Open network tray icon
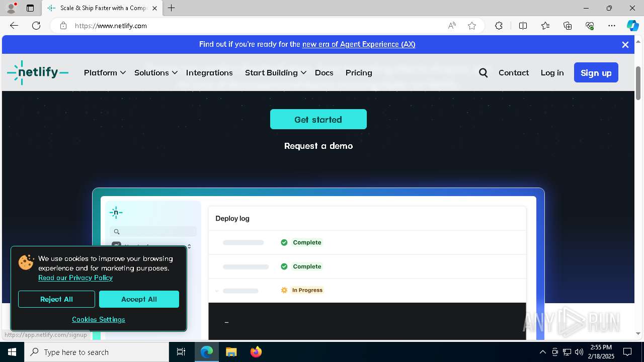Image resolution: width=644 pixels, height=362 pixels. click(x=567, y=352)
